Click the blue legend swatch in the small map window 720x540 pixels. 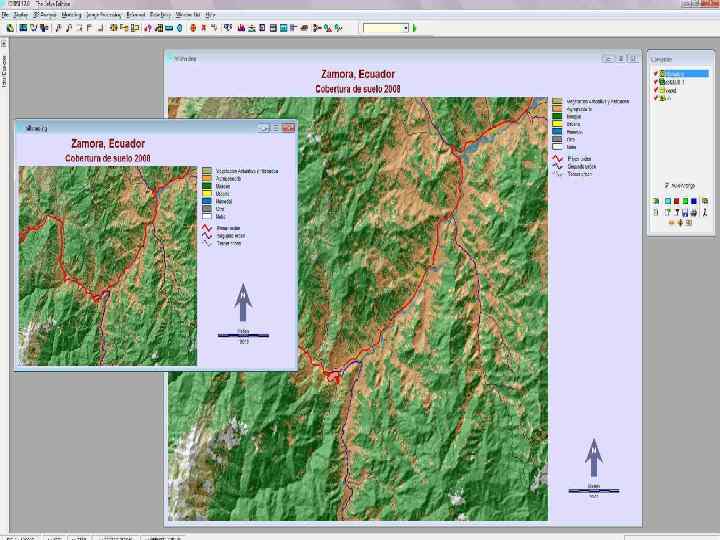click(207, 201)
